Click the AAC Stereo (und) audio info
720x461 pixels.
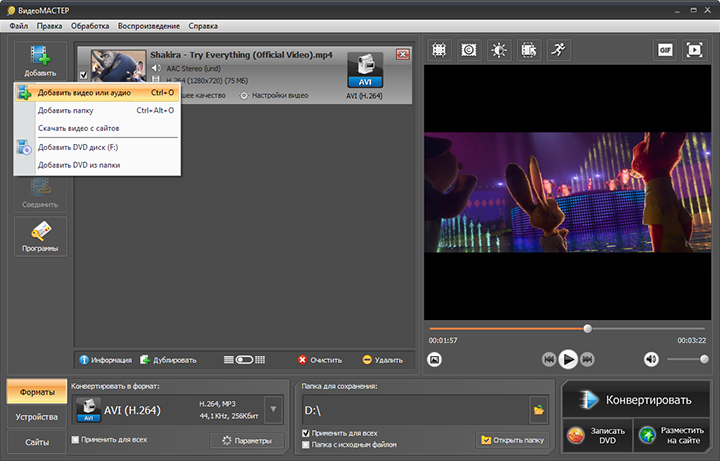click(193, 69)
